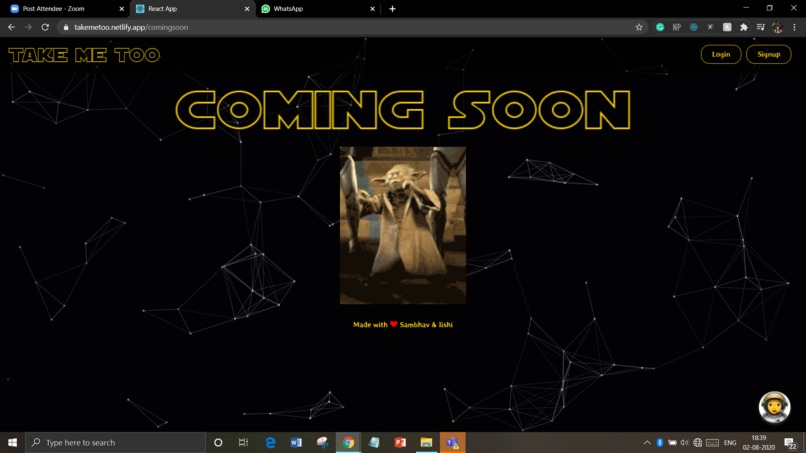
Task: Open the dark X extension icon
Action: pos(710,27)
